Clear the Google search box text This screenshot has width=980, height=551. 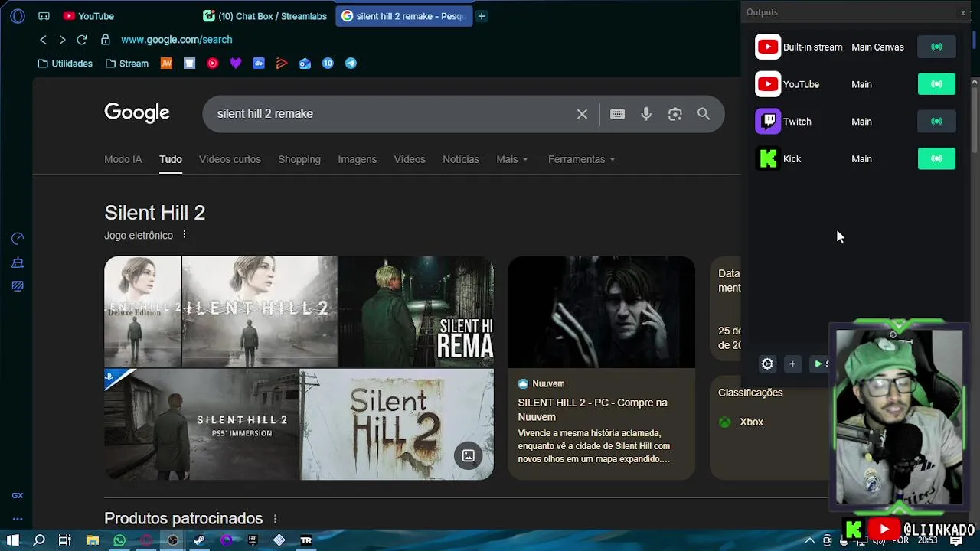tap(582, 114)
